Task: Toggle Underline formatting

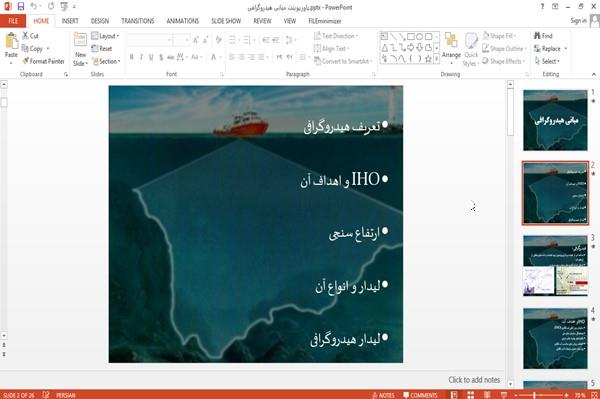Action: tap(151, 57)
